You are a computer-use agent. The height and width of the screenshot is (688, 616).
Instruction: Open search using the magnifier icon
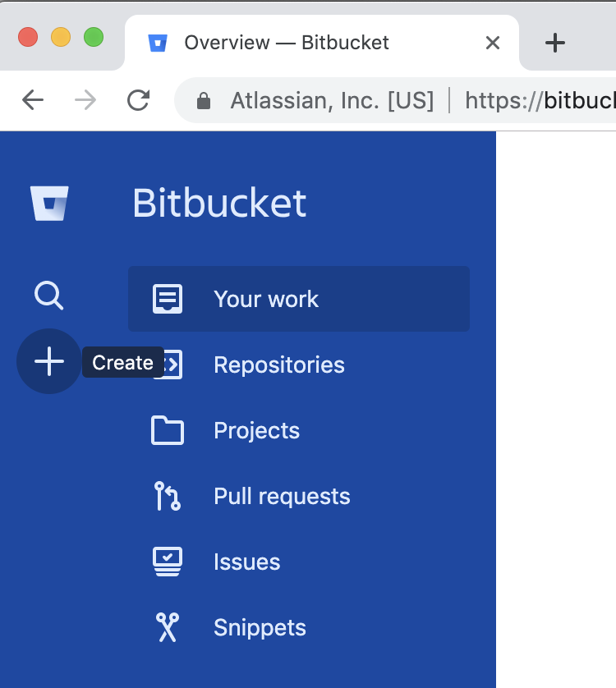[48, 295]
